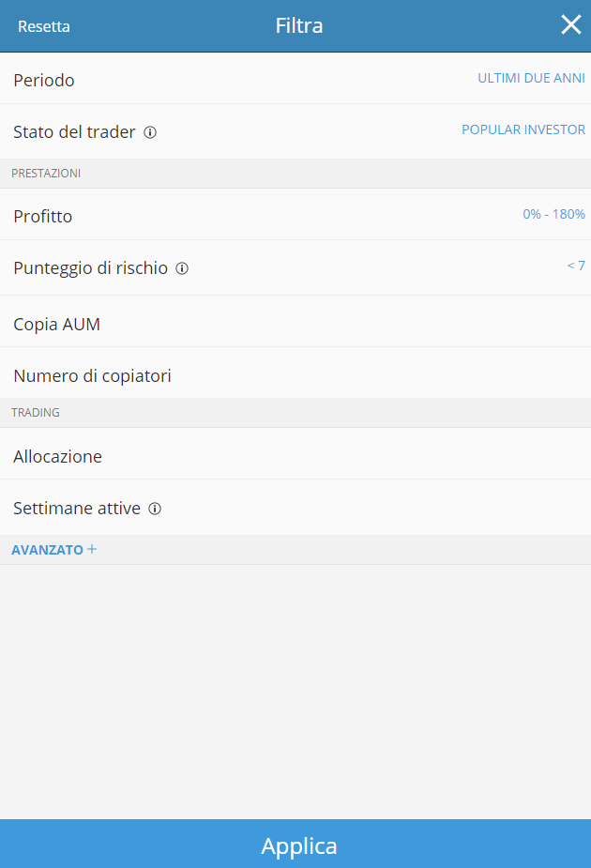This screenshot has height=868, width=591.
Task: Open the Copia AUM filter
Action: (x=295, y=322)
